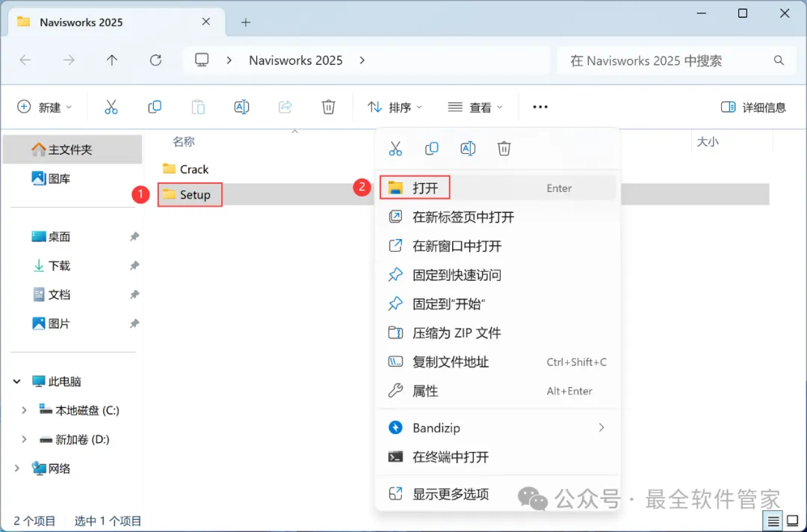
Task: Open the 排序 sort dropdown
Action: click(x=395, y=107)
